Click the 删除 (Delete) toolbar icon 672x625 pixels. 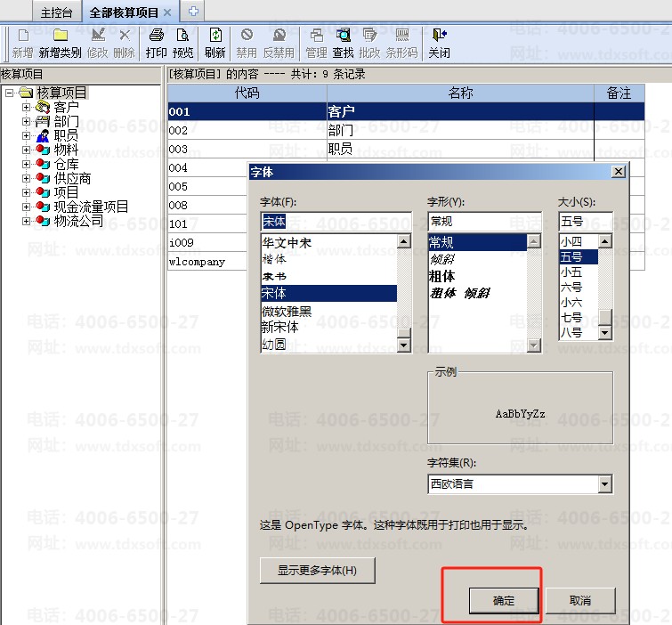click(125, 36)
